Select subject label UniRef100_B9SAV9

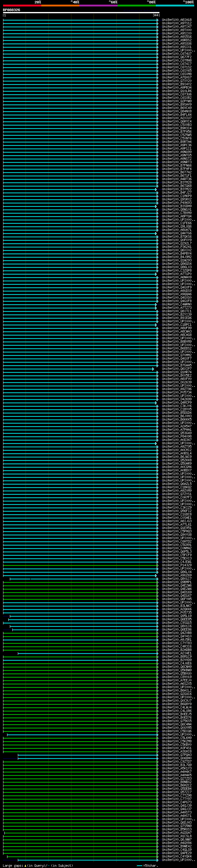click(x=176, y=104)
